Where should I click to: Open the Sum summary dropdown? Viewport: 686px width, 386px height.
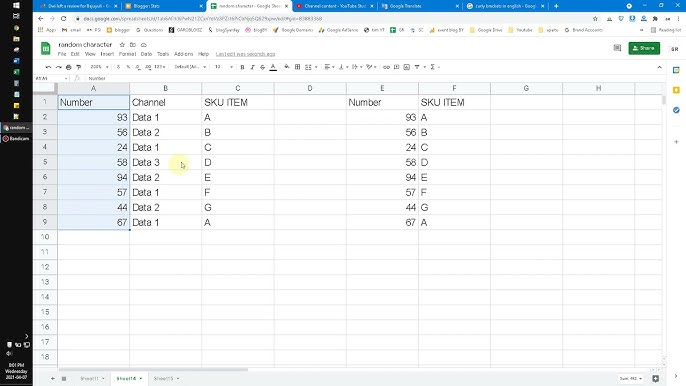(630, 379)
